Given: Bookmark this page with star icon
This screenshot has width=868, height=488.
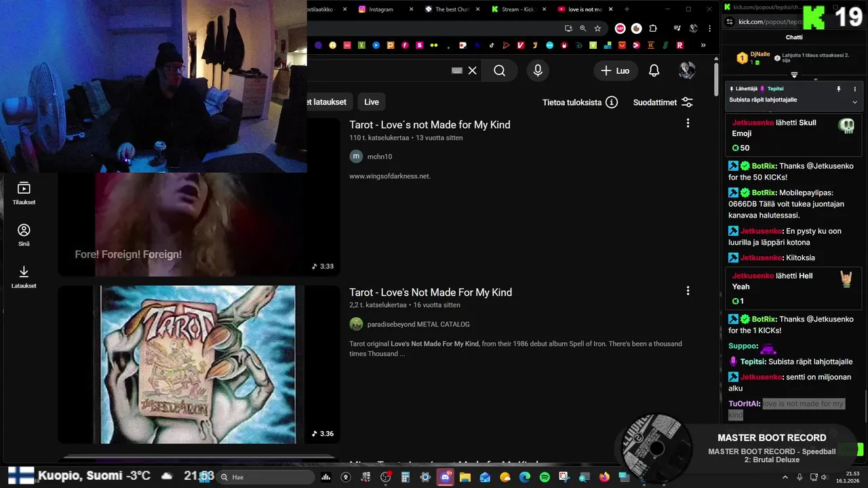Looking at the screenshot, I should coord(597,28).
